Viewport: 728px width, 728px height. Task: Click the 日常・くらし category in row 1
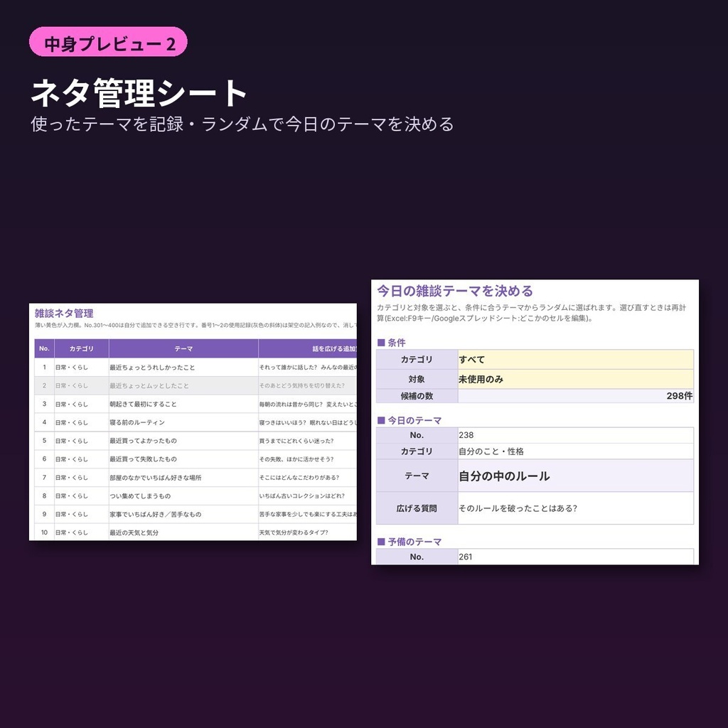click(x=72, y=368)
